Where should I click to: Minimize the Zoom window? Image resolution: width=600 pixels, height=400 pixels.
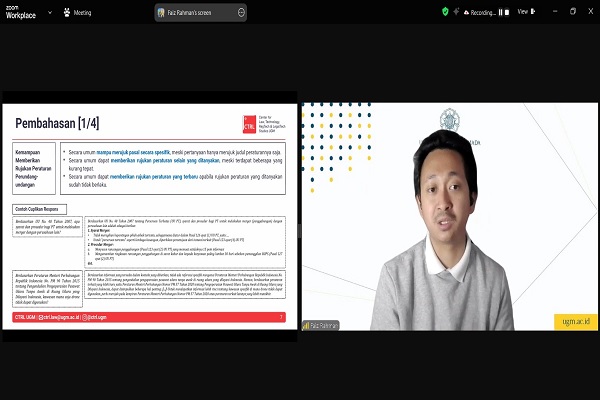coord(555,11)
